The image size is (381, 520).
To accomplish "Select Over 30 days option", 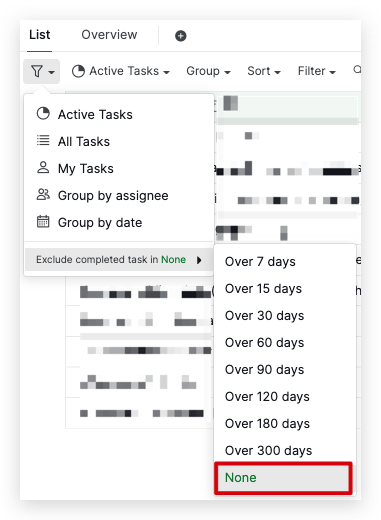I will click(285, 316).
